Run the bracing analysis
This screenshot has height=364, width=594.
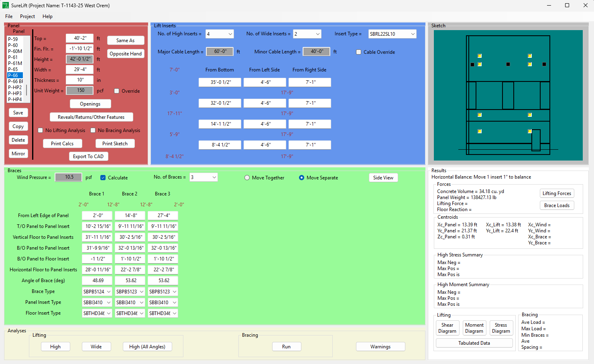[286, 347]
